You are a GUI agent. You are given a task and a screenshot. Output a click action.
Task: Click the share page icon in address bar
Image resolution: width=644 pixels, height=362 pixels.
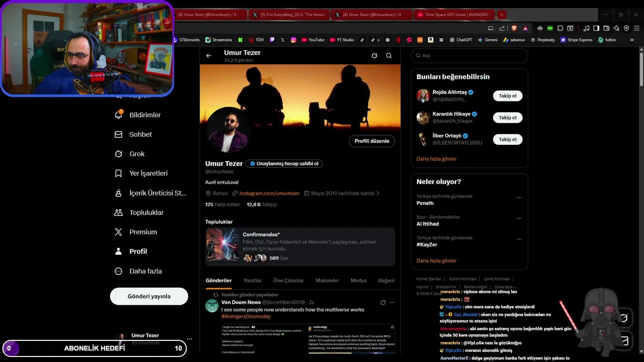point(502,28)
